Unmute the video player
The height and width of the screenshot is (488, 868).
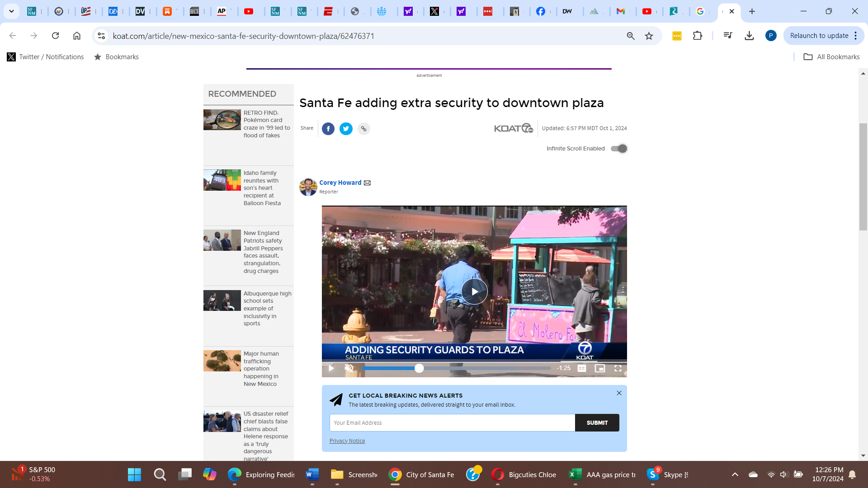pos(349,368)
